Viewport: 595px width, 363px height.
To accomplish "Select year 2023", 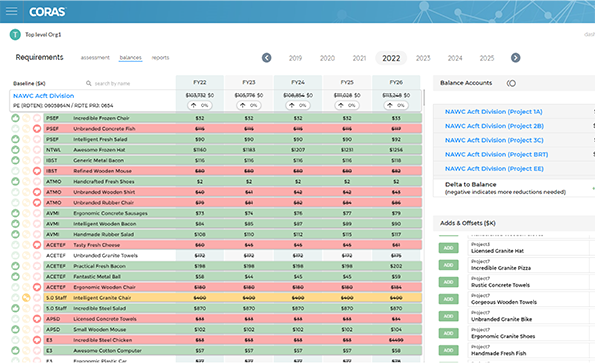I will click(423, 58).
